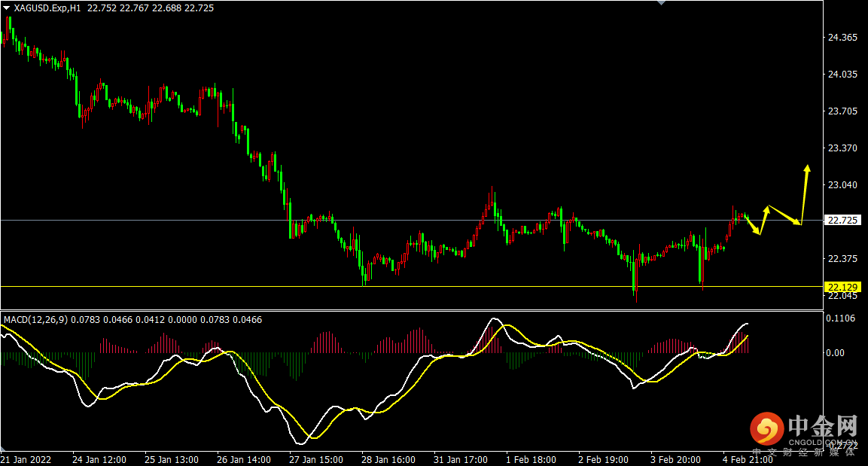Open chart menu triangle beside XAGUSD.Exp
The image size is (868, 466).
[7, 8]
